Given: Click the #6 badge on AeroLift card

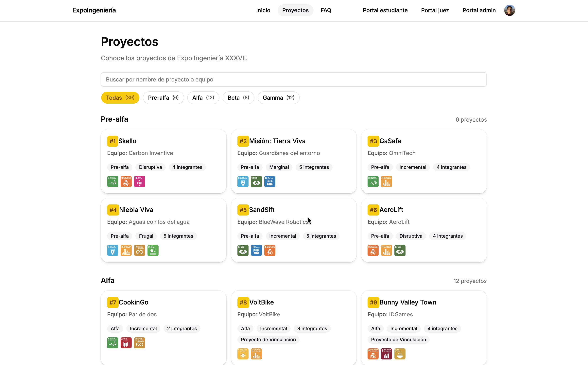Looking at the screenshot, I should click(373, 210).
